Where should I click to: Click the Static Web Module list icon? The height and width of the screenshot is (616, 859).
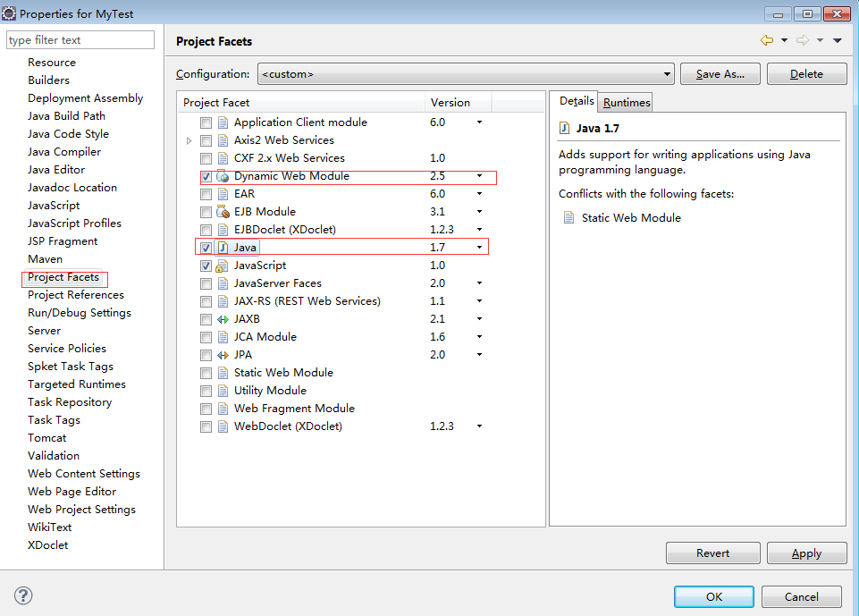coord(223,373)
